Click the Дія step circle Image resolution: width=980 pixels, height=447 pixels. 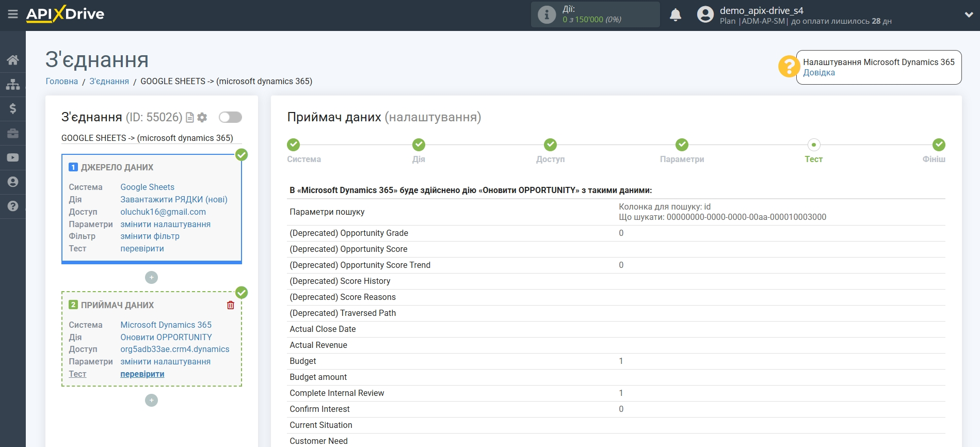pos(419,145)
